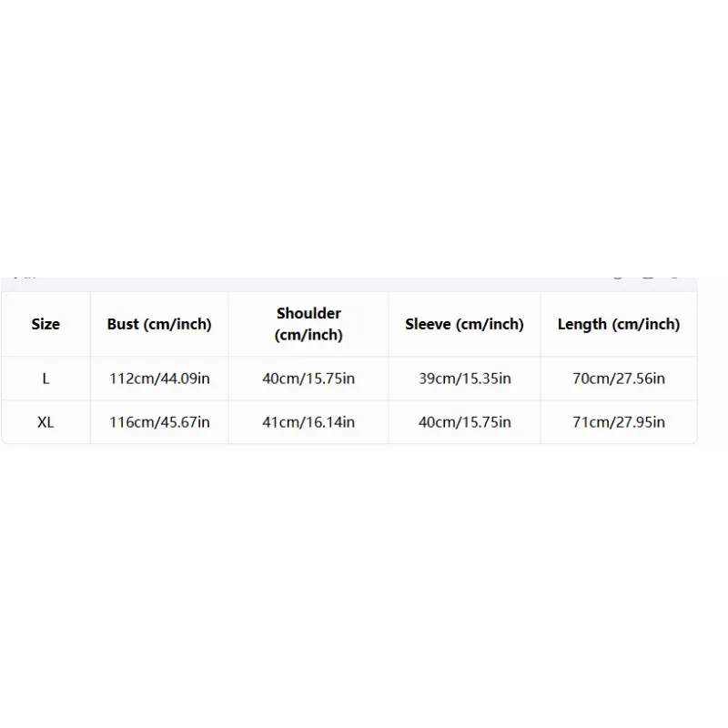728x728 pixels.
Task: Click the rightmost cropped icon above the table
Action: tap(675, 278)
